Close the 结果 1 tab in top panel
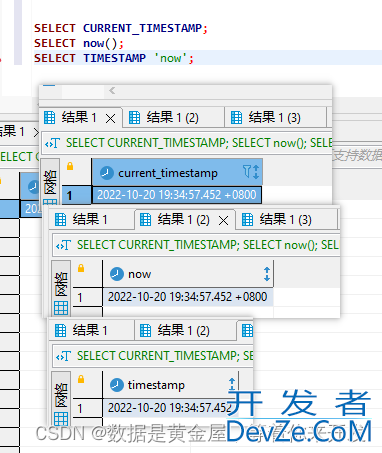This screenshot has height=453, width=382. click(110, 118)
